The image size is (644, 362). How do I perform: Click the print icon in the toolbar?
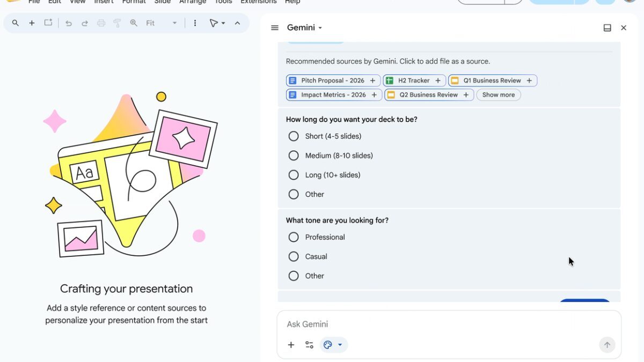(101, 23)
